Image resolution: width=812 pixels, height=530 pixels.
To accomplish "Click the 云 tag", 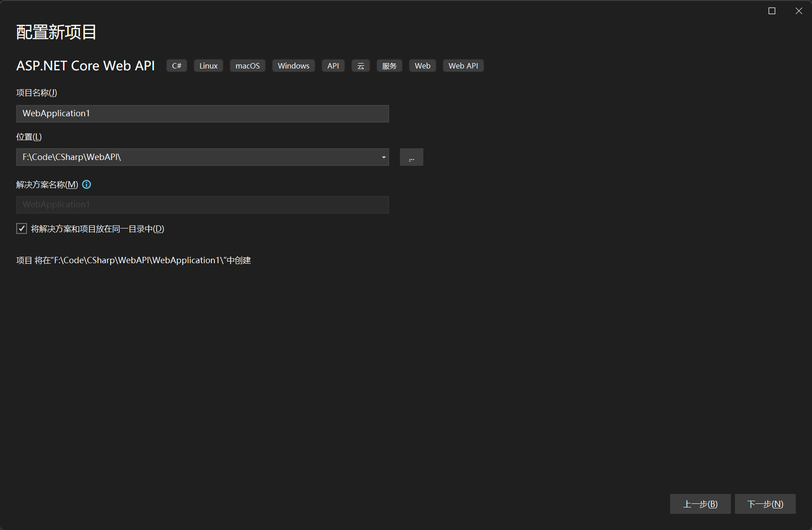I will [x=361, y=66].
